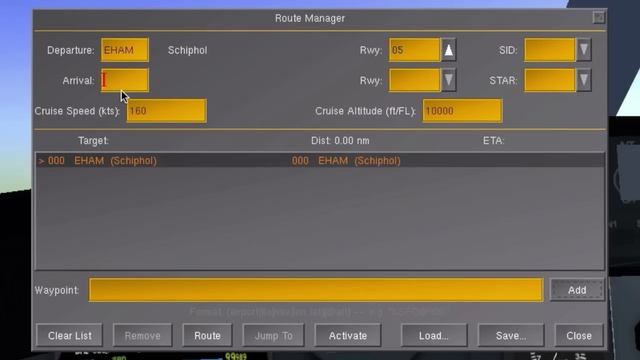Click the SID input field
Viewport: 640px width, 360px height.
click(550, 50)
